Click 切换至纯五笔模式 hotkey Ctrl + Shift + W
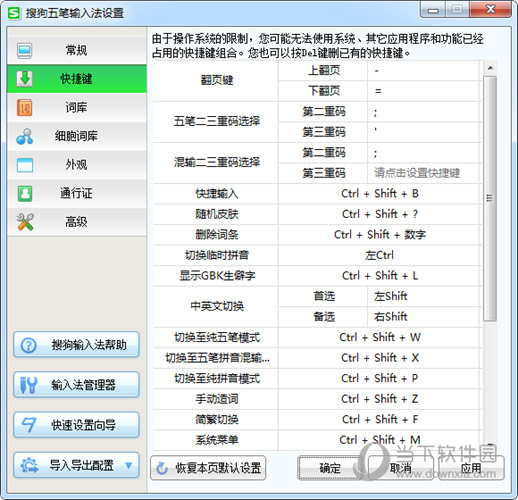The image size is (518, 500). (x=380, y=337)
